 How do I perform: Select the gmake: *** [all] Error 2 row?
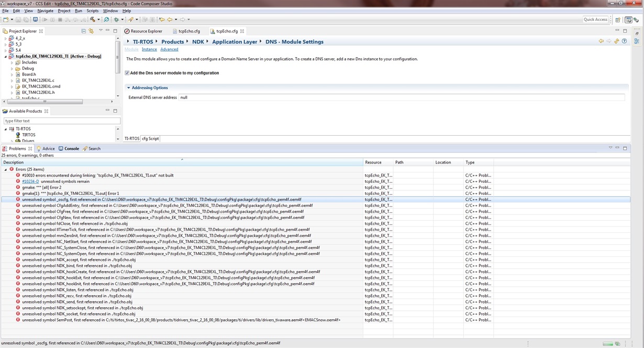pyautogui.click(x=41, y=187)
